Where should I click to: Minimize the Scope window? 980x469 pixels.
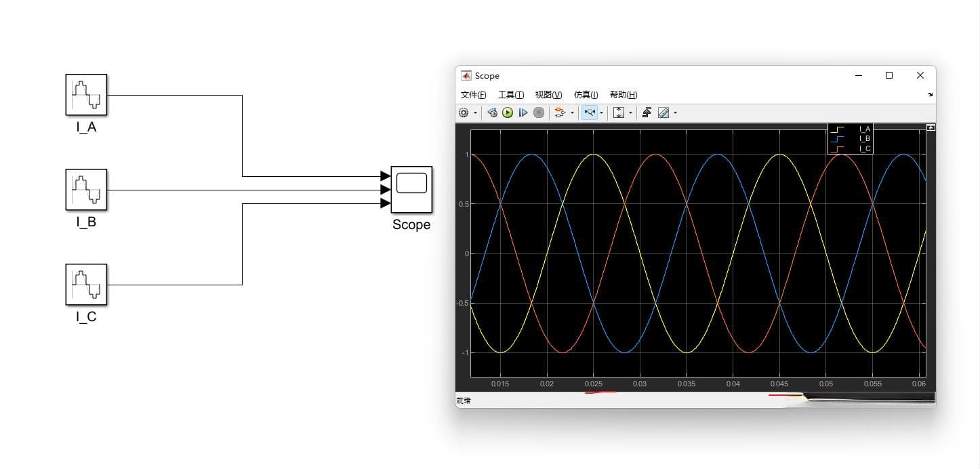coord(859,75)
